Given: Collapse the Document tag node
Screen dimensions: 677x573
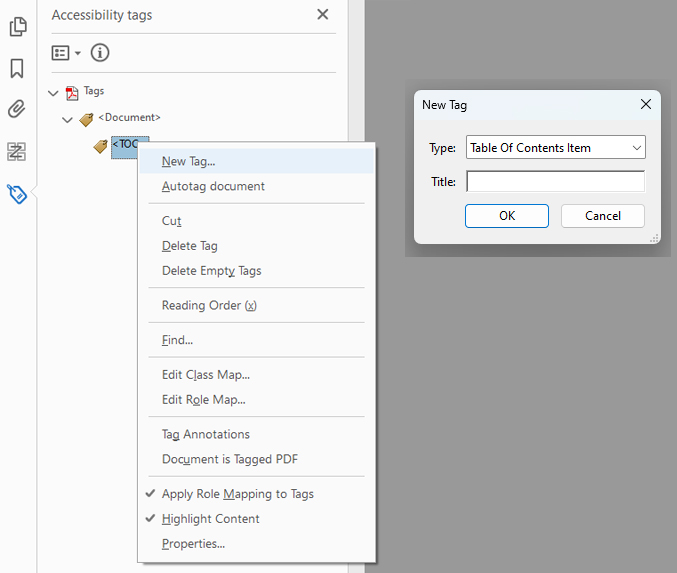Looking at the screenshot, I should point(68,119).
